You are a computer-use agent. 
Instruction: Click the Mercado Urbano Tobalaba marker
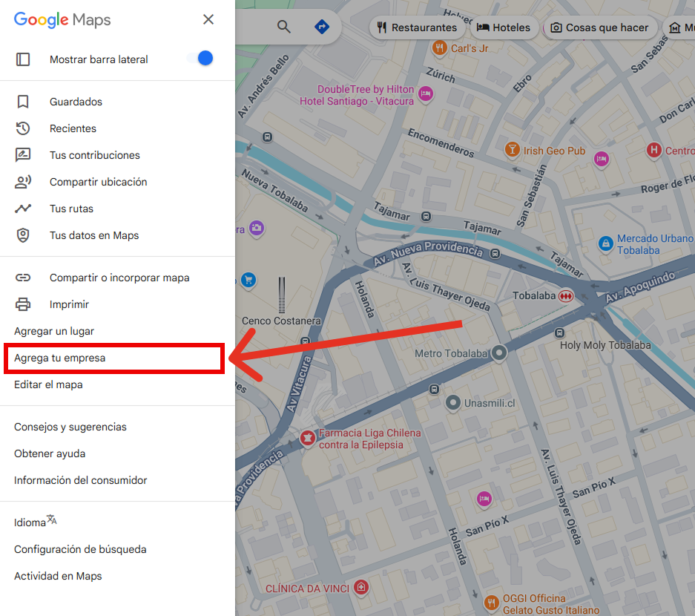coord(605,243)
